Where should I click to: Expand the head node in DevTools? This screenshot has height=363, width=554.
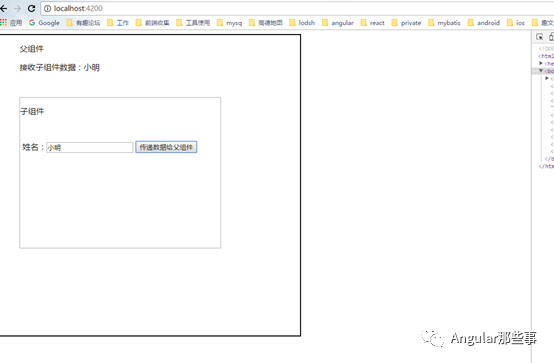[541, 63]
